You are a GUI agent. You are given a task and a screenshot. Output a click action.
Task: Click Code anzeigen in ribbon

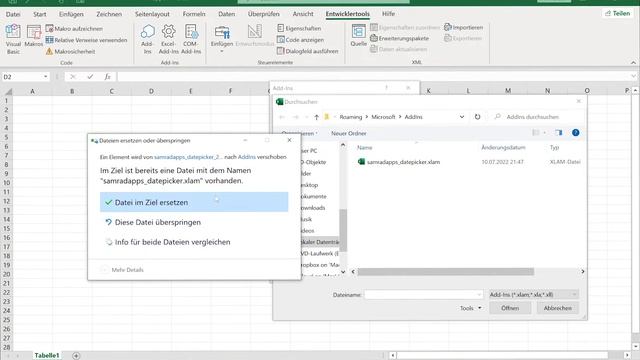300,40
